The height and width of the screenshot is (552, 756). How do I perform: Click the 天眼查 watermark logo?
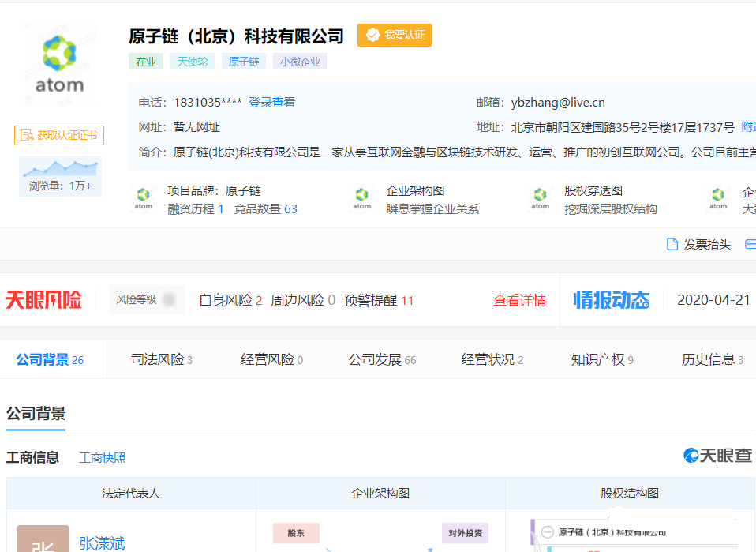[717, 456]
